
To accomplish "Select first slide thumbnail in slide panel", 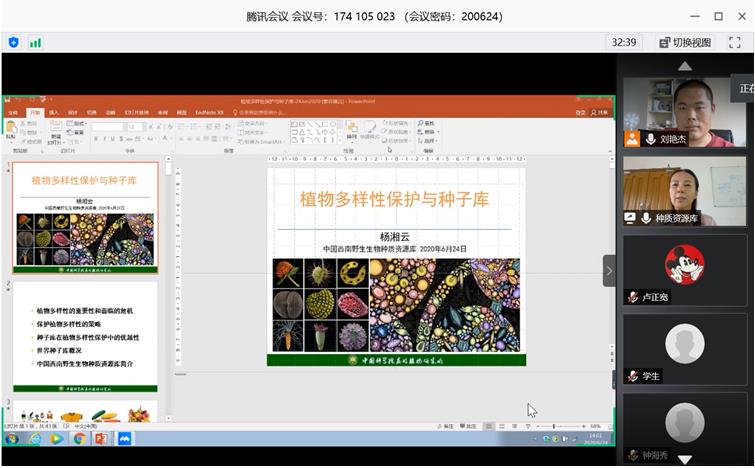I will (x=85, y=218).
